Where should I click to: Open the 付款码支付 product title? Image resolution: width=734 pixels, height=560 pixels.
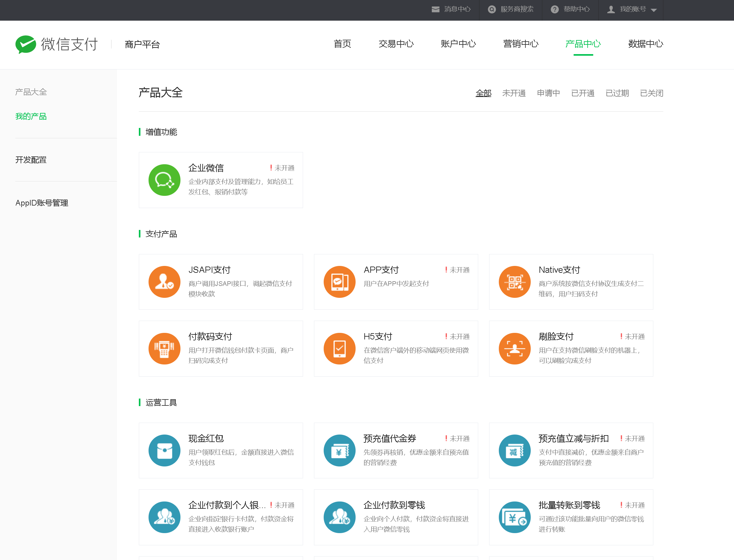(x=210, y=336)
